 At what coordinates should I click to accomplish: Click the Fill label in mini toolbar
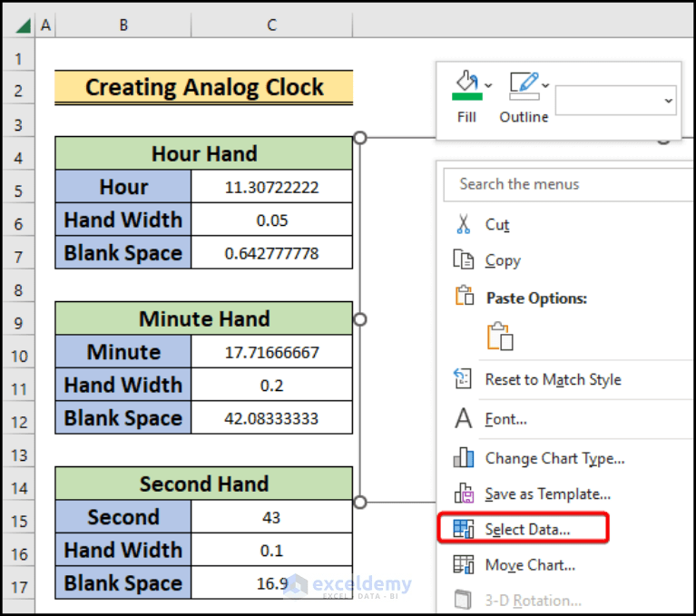click(466, 117)
